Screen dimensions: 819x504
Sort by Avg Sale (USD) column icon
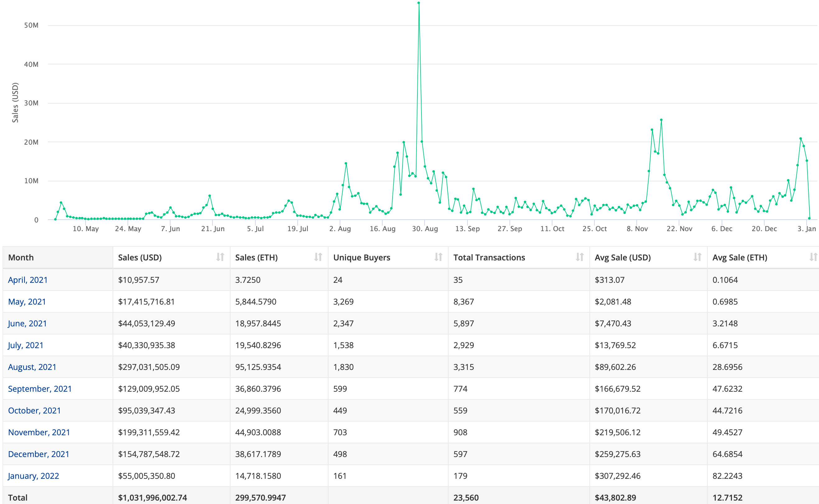697,257
